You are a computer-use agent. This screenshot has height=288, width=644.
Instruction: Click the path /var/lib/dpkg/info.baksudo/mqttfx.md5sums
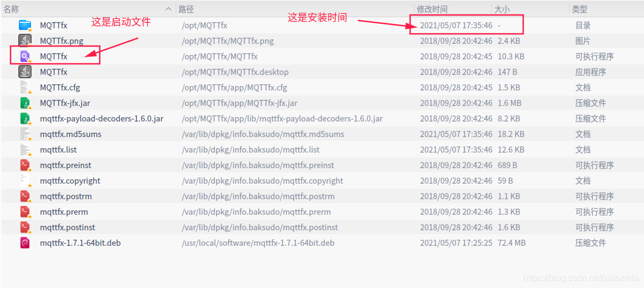[263, 134]
